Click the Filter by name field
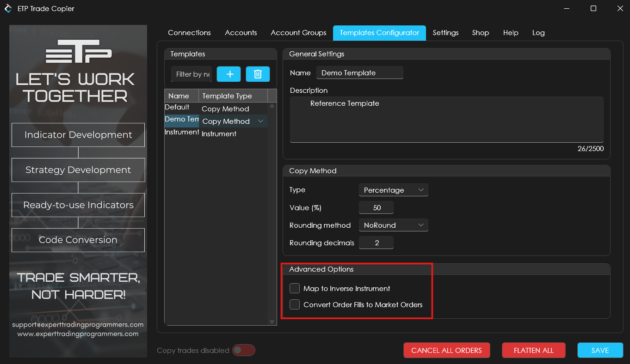This screenshot has height=364, width=630. pyautogui.click(x=191, y=74)
